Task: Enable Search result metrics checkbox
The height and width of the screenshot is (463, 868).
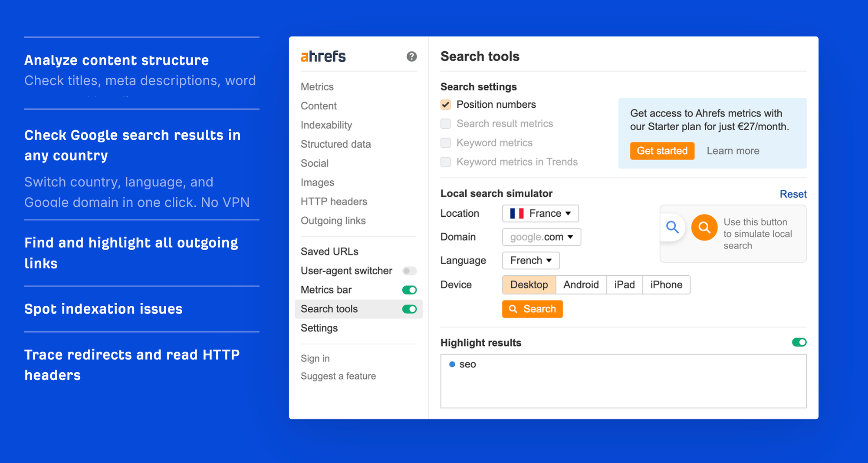Action: coord(445,124)
